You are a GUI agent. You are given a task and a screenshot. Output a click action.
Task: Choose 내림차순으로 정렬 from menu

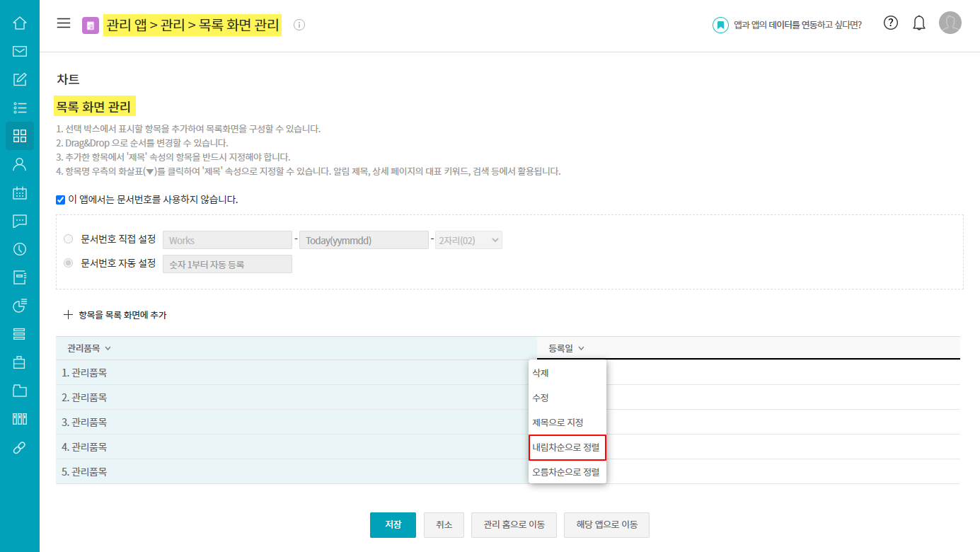567,447
